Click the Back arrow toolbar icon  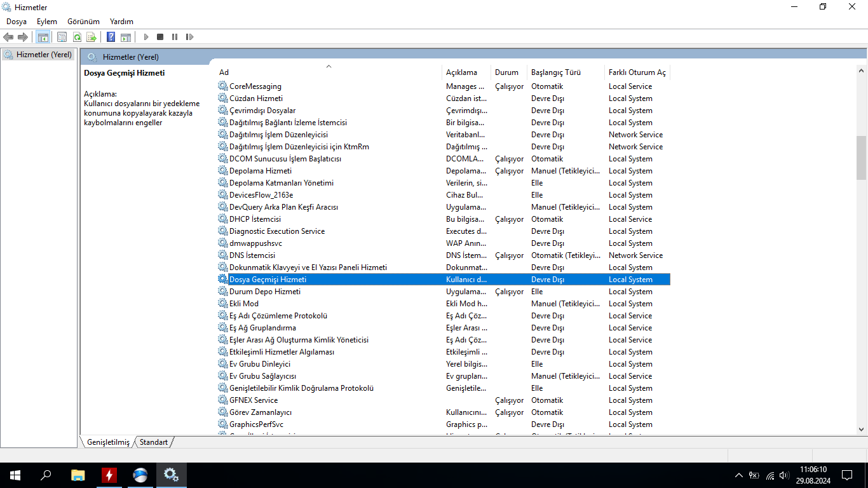coord(8,37)
